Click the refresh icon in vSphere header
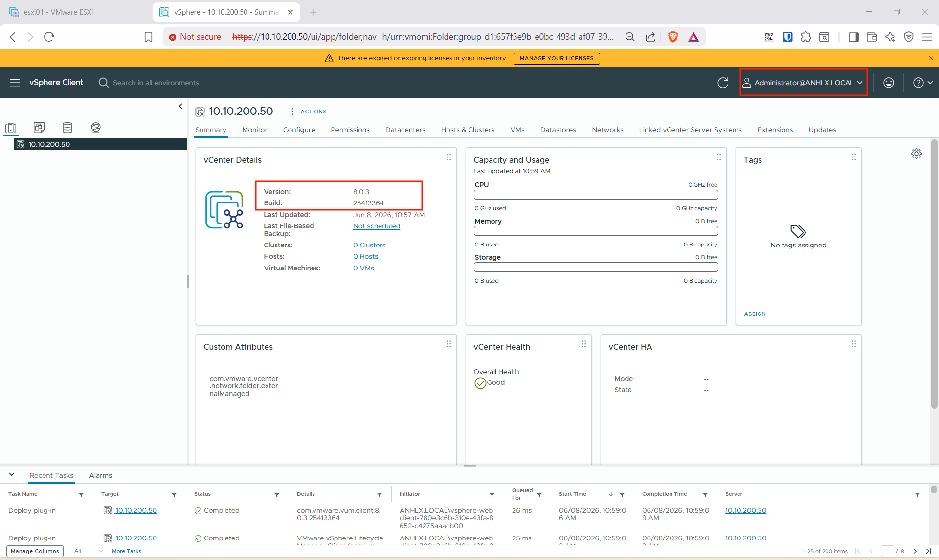939x560 pixels. [x=723, y=83]
